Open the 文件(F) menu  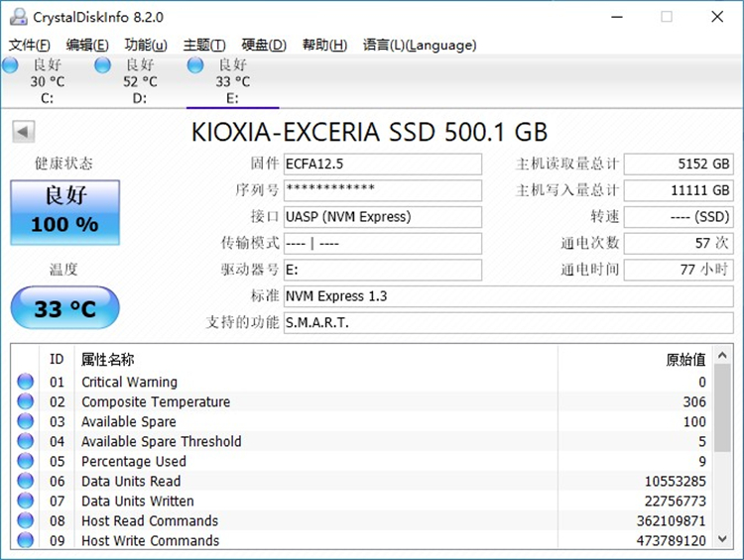point(29,45)
